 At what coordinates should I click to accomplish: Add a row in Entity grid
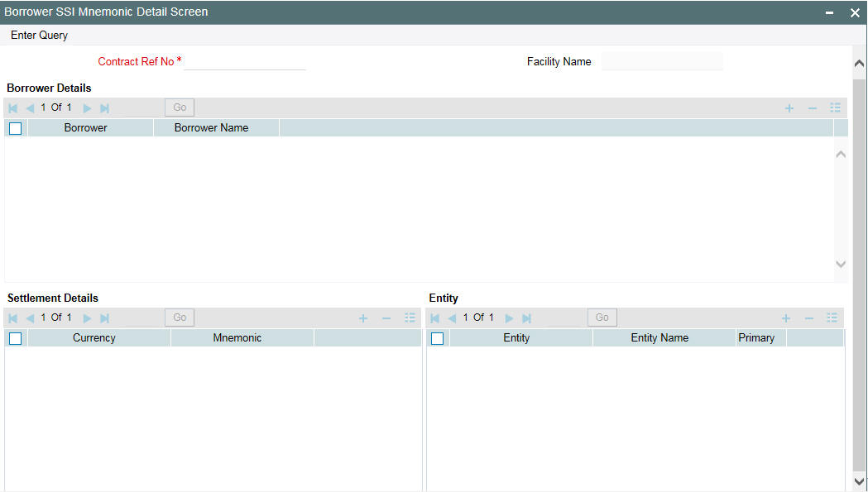point(785,318)
